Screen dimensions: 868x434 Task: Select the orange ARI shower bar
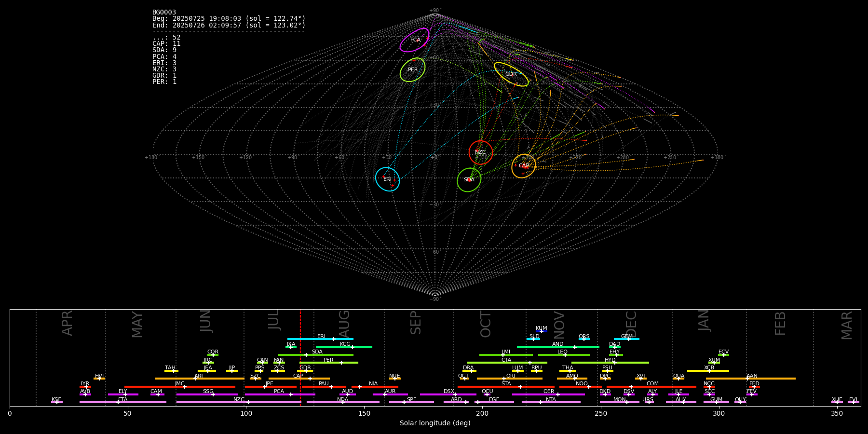click(x=200, y=379)
